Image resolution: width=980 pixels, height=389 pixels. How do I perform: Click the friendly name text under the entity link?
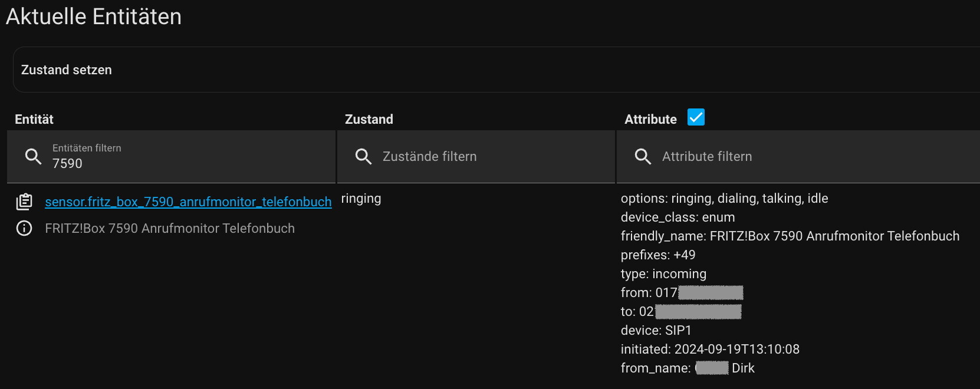coord(170,228)
